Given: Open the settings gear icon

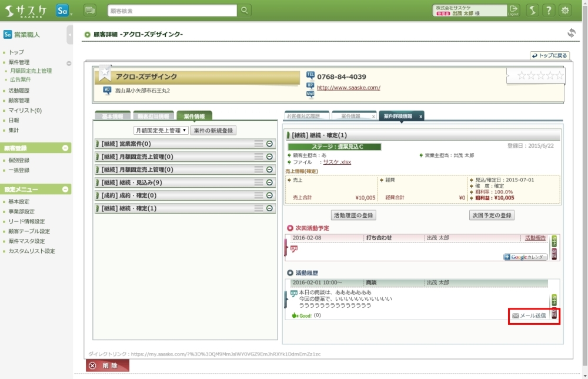Looking at the screenshot, I should tap(565, 10).
